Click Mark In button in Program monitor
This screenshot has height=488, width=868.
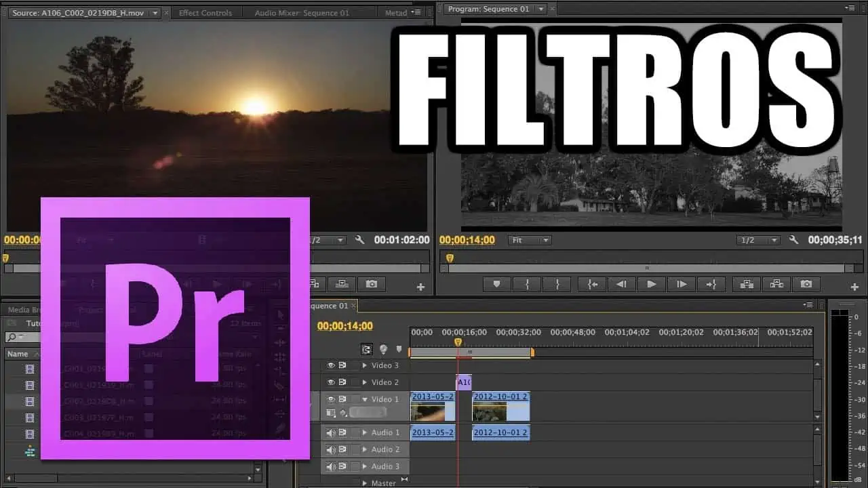coord(526,285)
